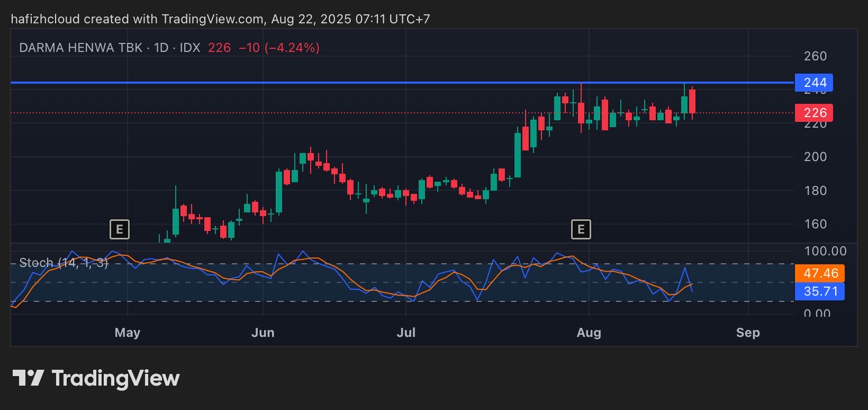Click the TradingView logo icon
Image resolution: width=868 pixels, height=410 pixels.
pos(28,378)
